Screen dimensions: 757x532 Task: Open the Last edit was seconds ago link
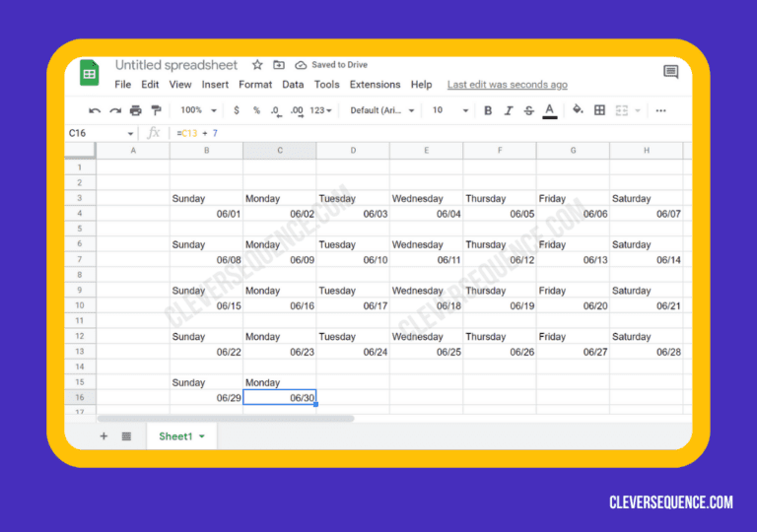pos(507,85)
